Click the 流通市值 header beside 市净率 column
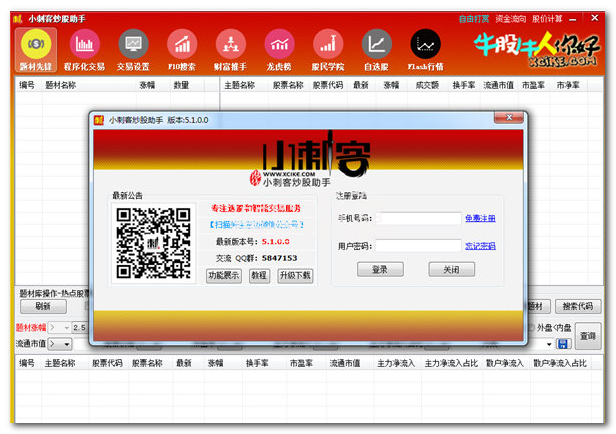 click(499, 85)
